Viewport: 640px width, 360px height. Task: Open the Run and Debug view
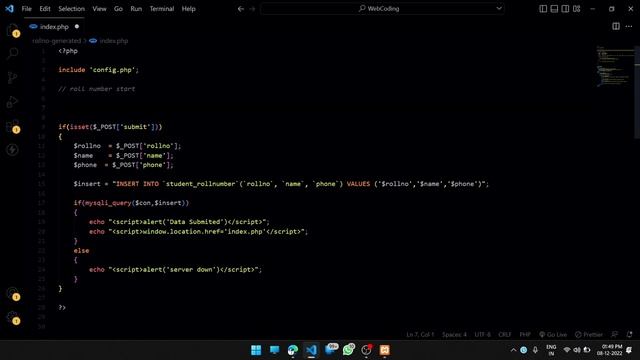coord(13,102)
